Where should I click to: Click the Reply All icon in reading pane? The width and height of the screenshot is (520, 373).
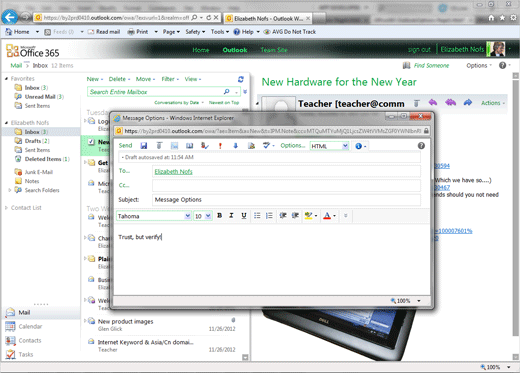point(450,103)
